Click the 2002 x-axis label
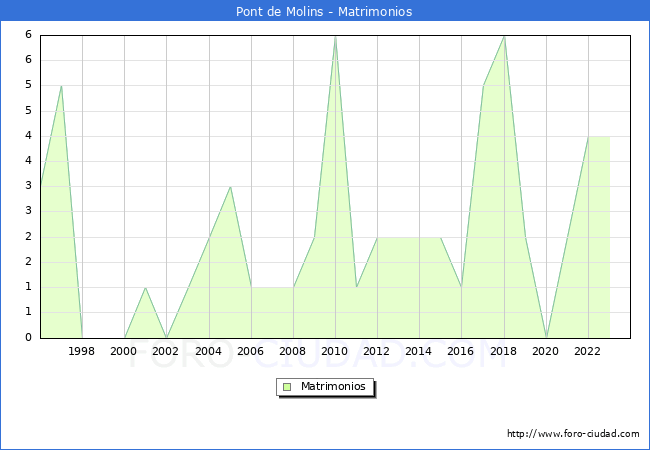This screenshot has width=650, height=450. [165, 351]
